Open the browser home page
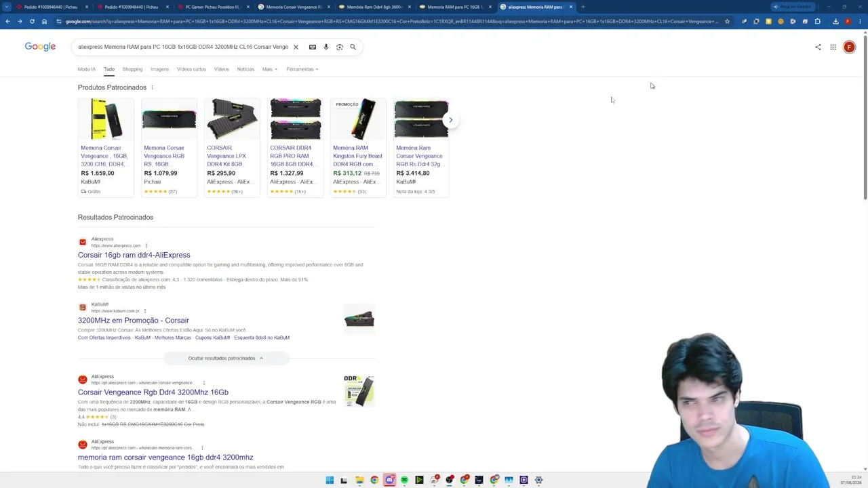This screenshot has height=488, width=868. [x=44, y=21]
